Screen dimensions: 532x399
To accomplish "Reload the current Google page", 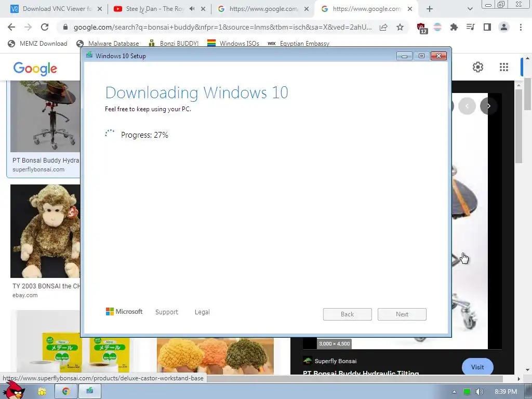I will pyautogui.click(x=45, y=27).
